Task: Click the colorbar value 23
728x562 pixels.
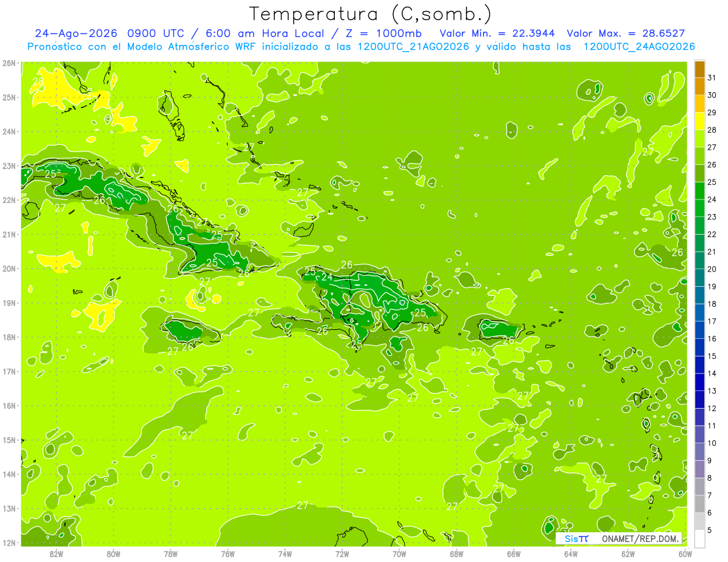Action: point(712,217)
